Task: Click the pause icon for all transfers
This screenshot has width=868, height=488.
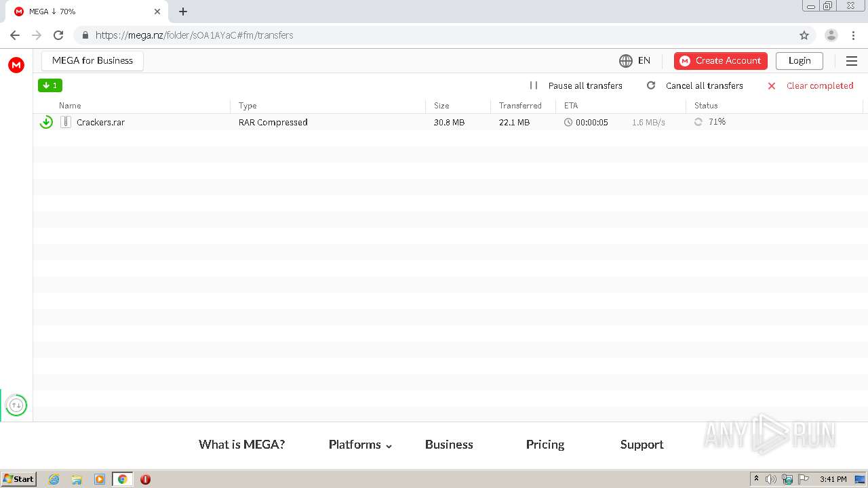Action: 534,85
